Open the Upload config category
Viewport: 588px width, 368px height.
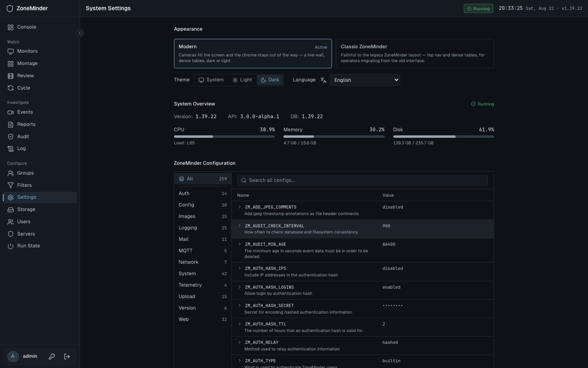(203, 296)
